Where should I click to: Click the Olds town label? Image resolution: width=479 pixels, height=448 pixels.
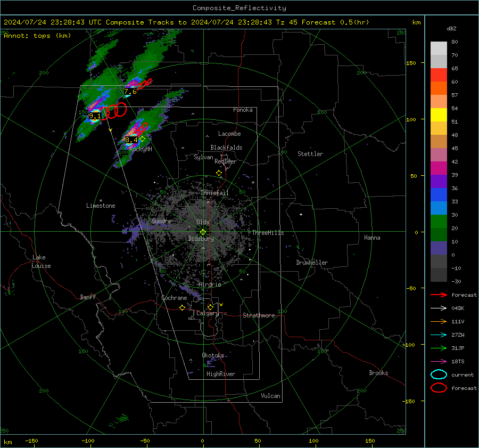203,222
